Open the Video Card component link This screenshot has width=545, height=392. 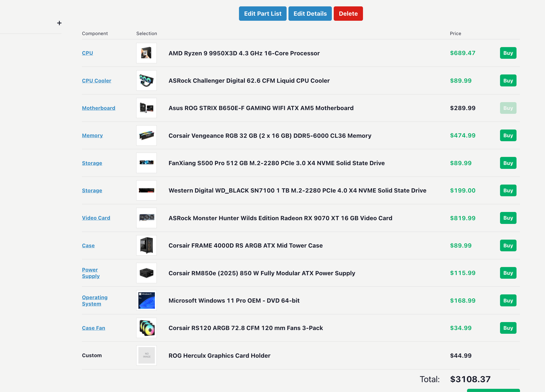click(x=96, y=218)
